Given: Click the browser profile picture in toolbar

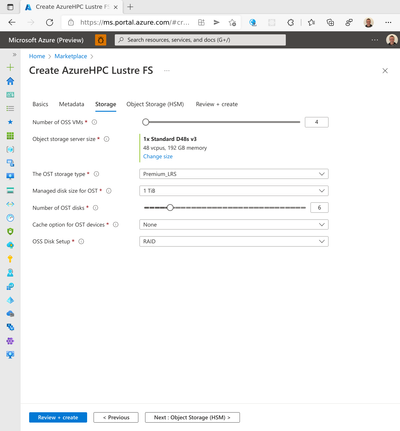Looking at the screenshot, I should (x=369, y=22).
